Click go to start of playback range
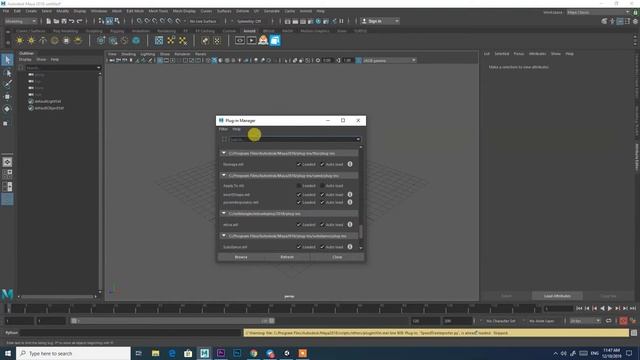The width and height of the screenshot is (640, 360). pyautogui.click(x=579, y=309)
